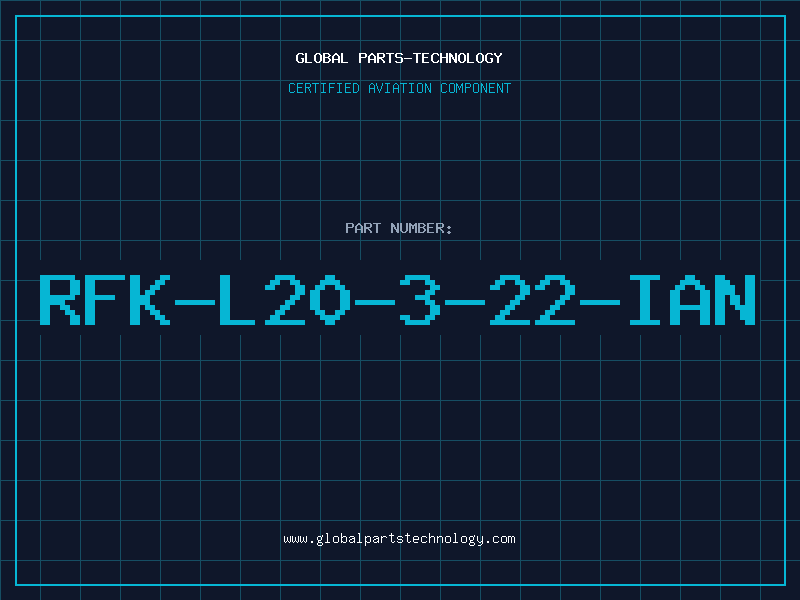Select the 'CERTIFIED AVIATION COMPONENT' subtitle
This screenshot has width=800, height=600.
[x=399, y=88]
